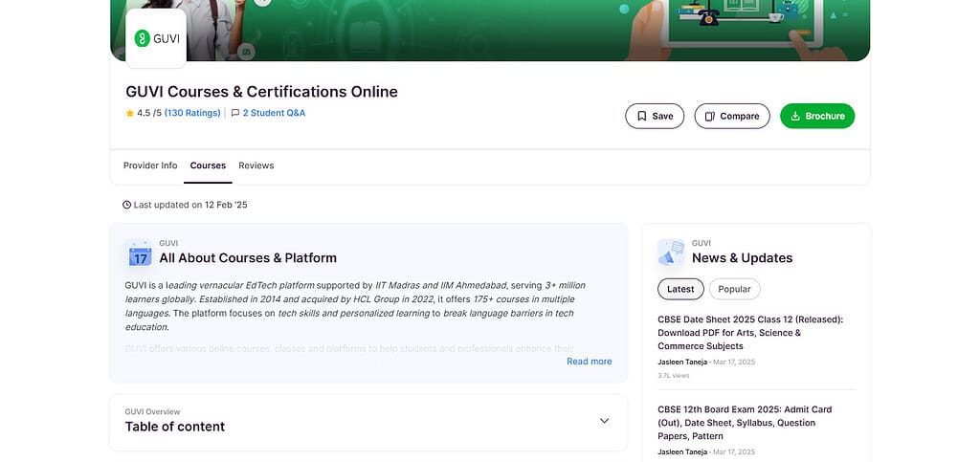Screen dimensions: 980x462
Task: Click the green GUVI banner image
Action: pos(490,30)
